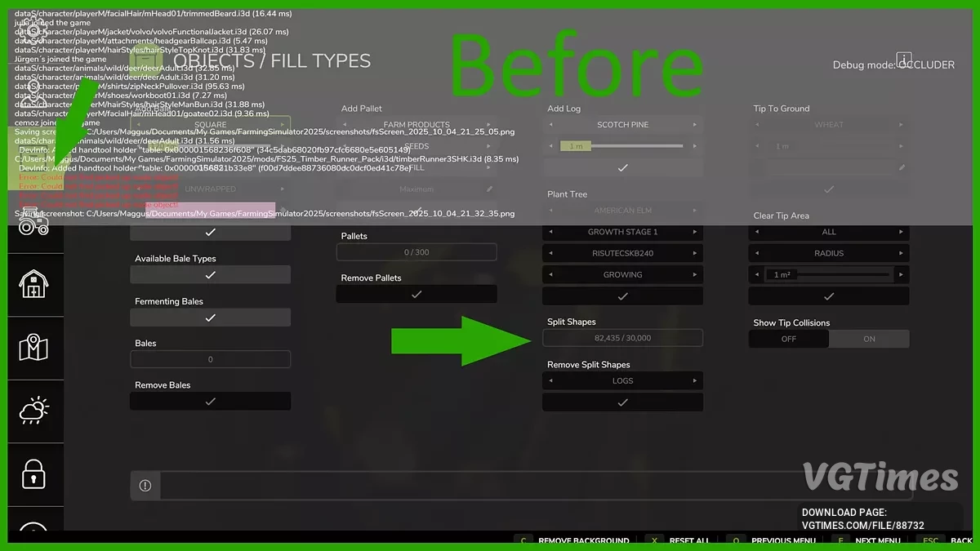Screen dimensions: 980x551
Task: Click the pencil icon in Maximum pallet field
Action: click(490, 189)
